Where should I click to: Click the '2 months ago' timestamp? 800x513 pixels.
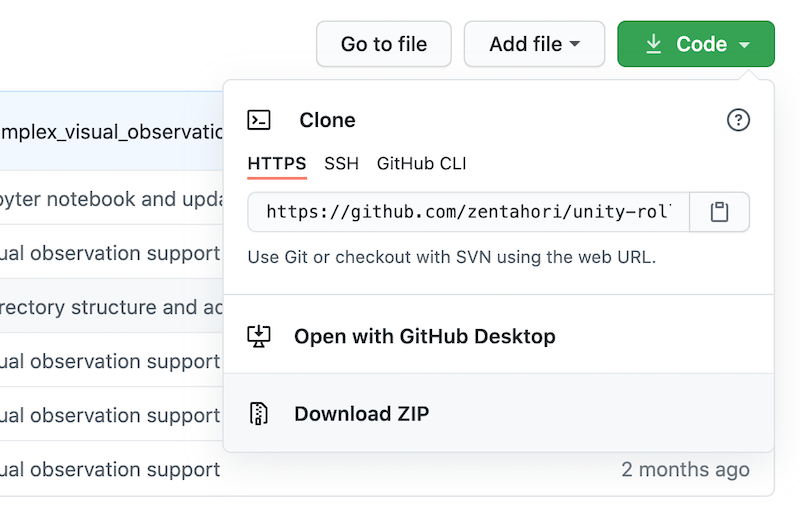pos(685,469)
